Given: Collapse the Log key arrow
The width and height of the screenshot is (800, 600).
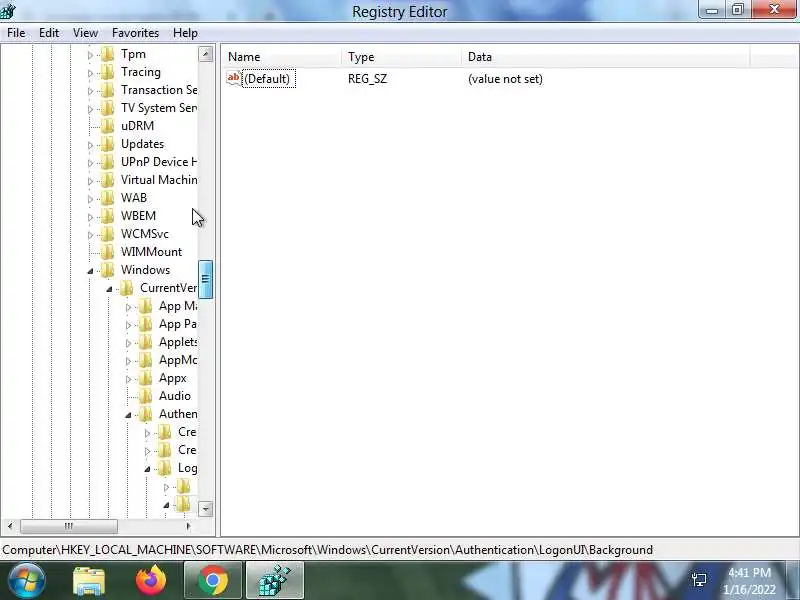Looking at the screenshot, I should pos(147,469).
